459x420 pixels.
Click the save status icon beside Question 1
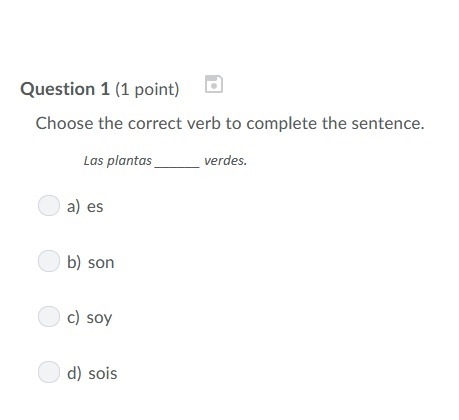click(x=214, y=84)
